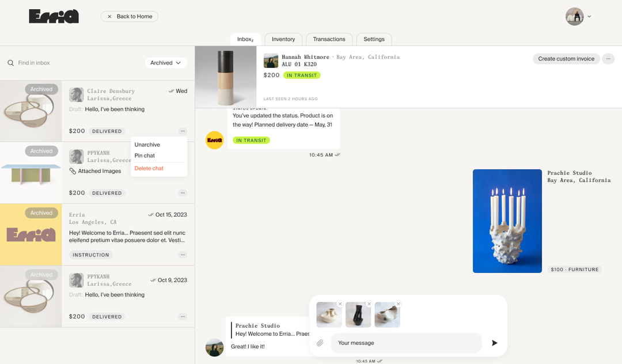Viewport: 622px width, 364px height.
Task: Click the Prachie Studio name beside the candle holder
Action: click(570, 173)
